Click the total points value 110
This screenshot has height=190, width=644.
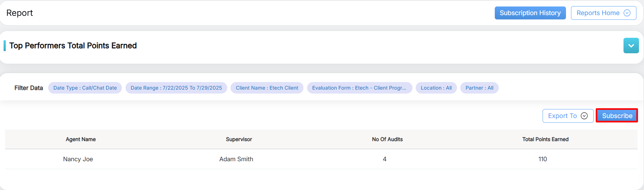pyautogui.click(x=543, y=159)
